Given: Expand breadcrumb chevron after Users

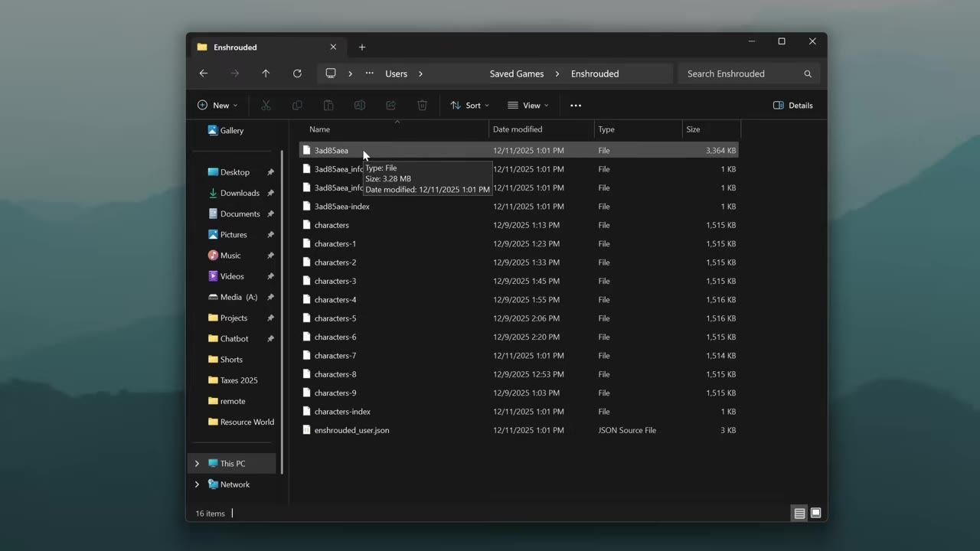Looking at the screenshot, I should [x=420, y=74].
